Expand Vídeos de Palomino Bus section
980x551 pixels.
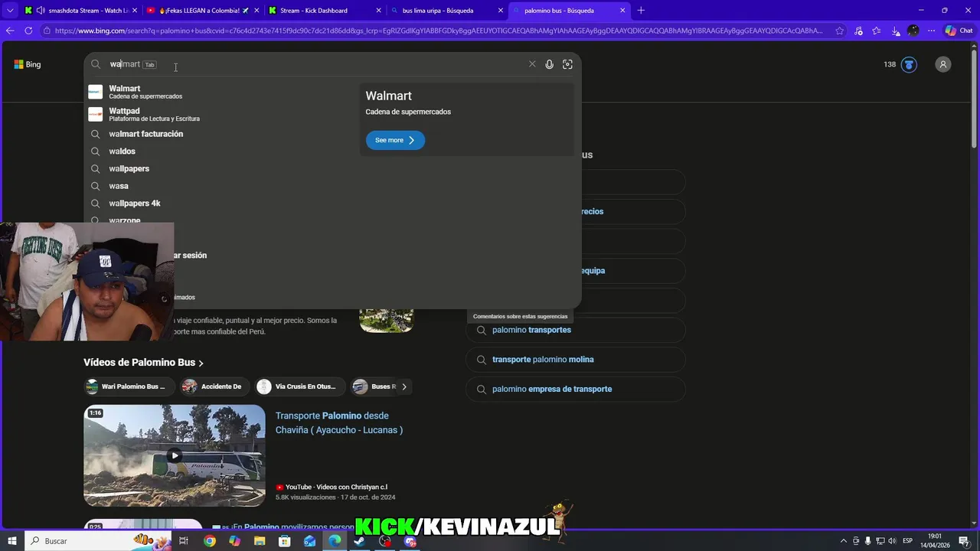pyautogui.click(x=144, y=363)
